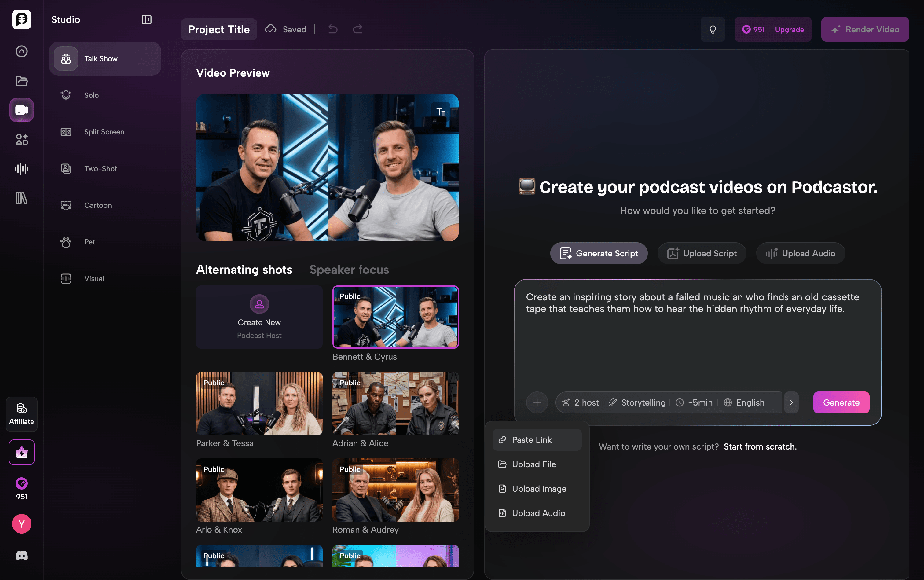Select the video studio camera icon
Image resolution: width=924 pixels, height=580 pixels.
(x=21, y=110)
